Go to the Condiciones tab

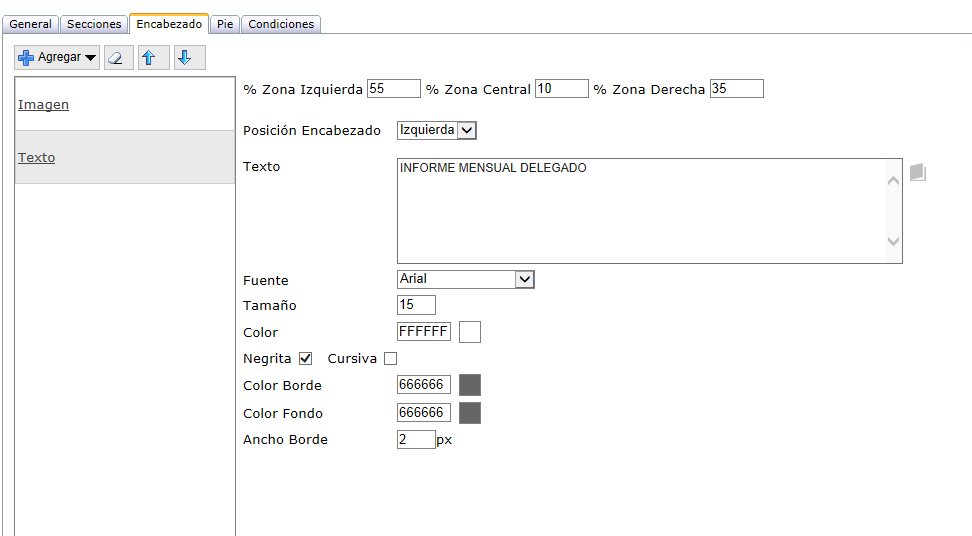[x=281, y=24]
